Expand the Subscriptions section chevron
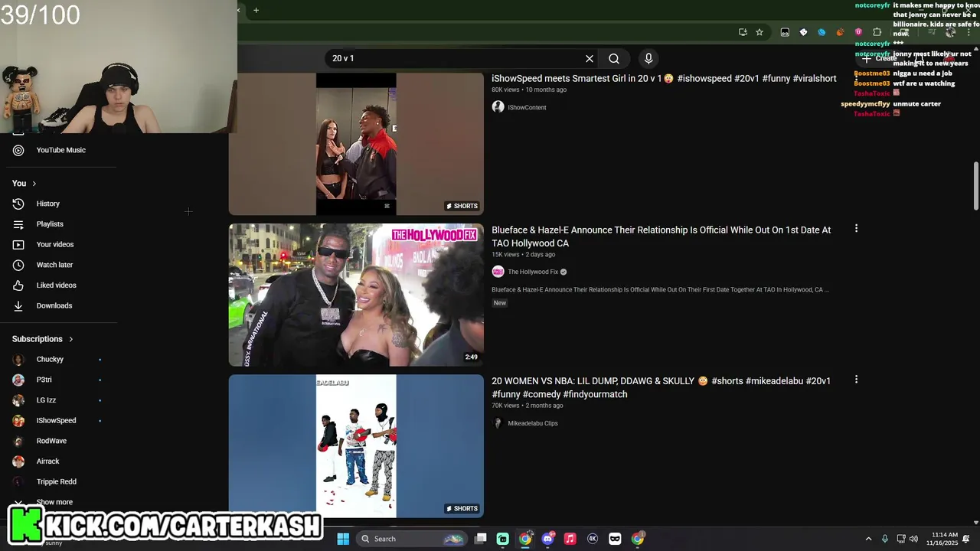Image resolution: width=980 pixels, height=551 pixels. click(70, 339)
